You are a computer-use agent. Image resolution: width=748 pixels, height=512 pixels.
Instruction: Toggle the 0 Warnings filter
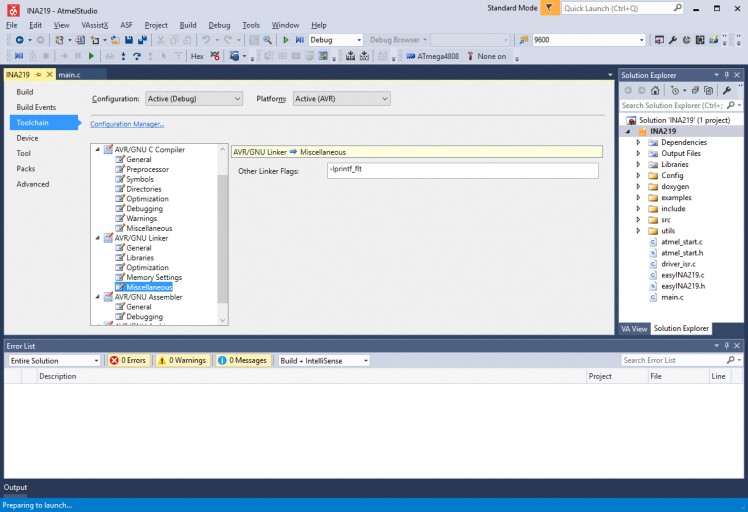click(181, 360)
